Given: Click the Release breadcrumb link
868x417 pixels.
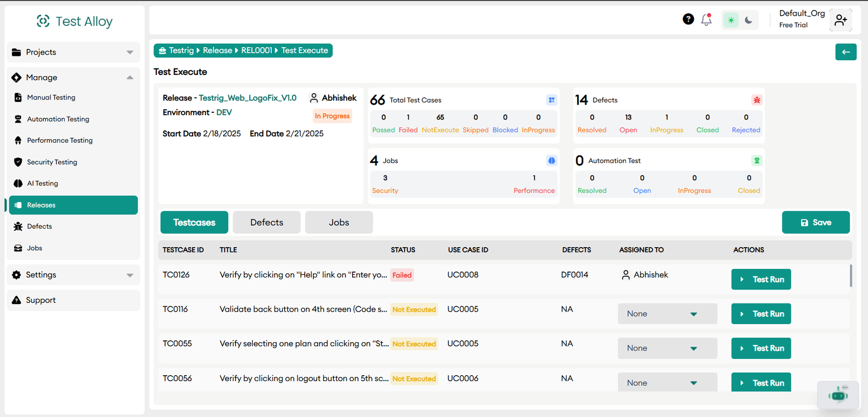Looking at the screenshot, I should (218, 50).
